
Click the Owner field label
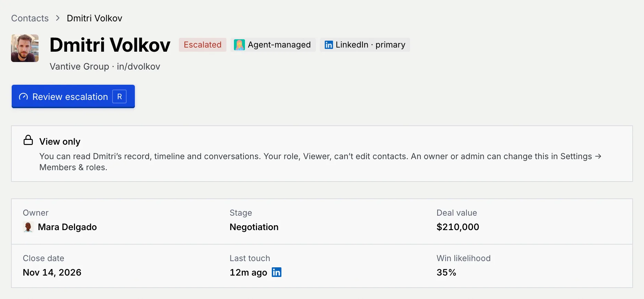[x=36, y=213]
